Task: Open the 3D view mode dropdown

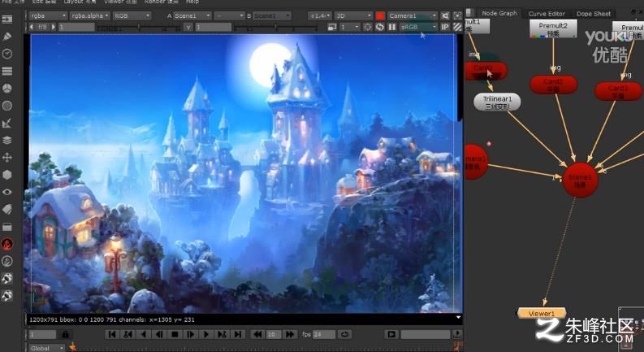Action: click(353, 15)
